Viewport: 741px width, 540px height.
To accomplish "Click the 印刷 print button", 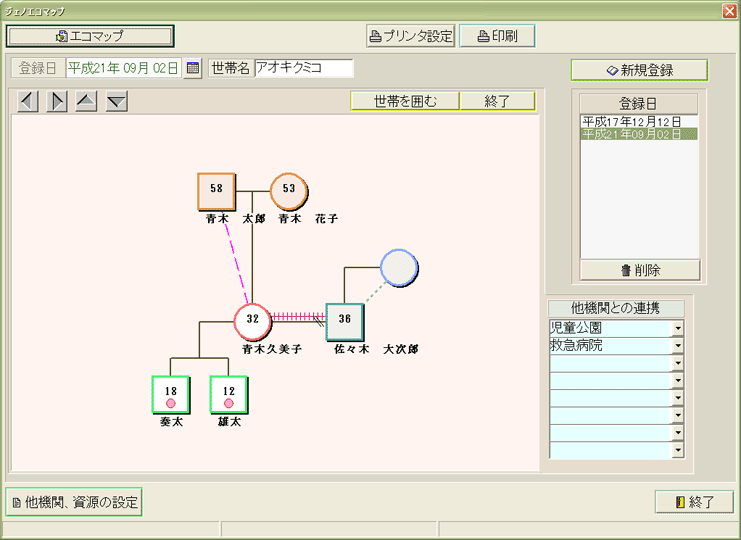I will point(497,36).
